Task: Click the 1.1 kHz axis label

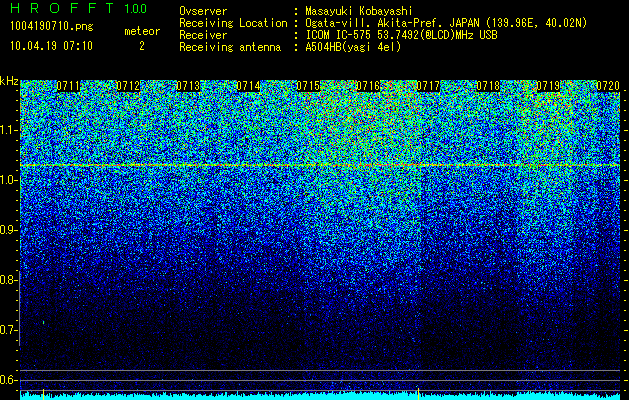Action: click(x=9, y=130)
